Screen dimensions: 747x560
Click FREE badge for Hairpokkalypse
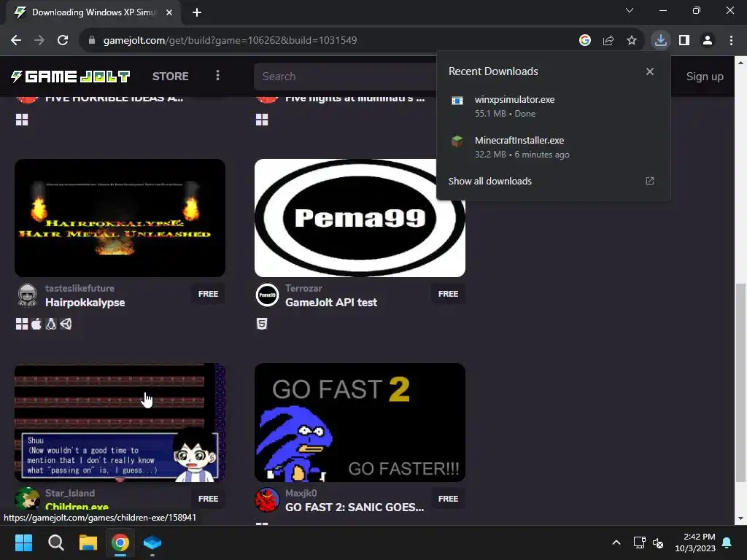(x=208, y=294)
